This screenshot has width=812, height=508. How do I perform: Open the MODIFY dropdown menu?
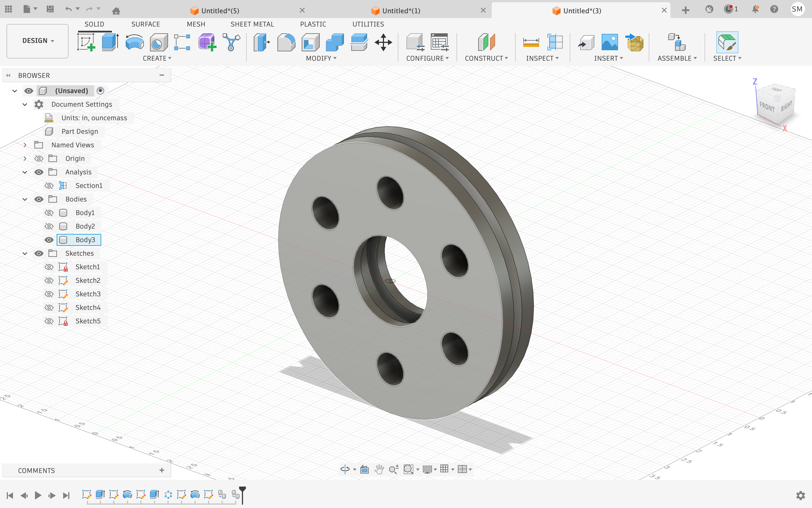pos(321,58)
